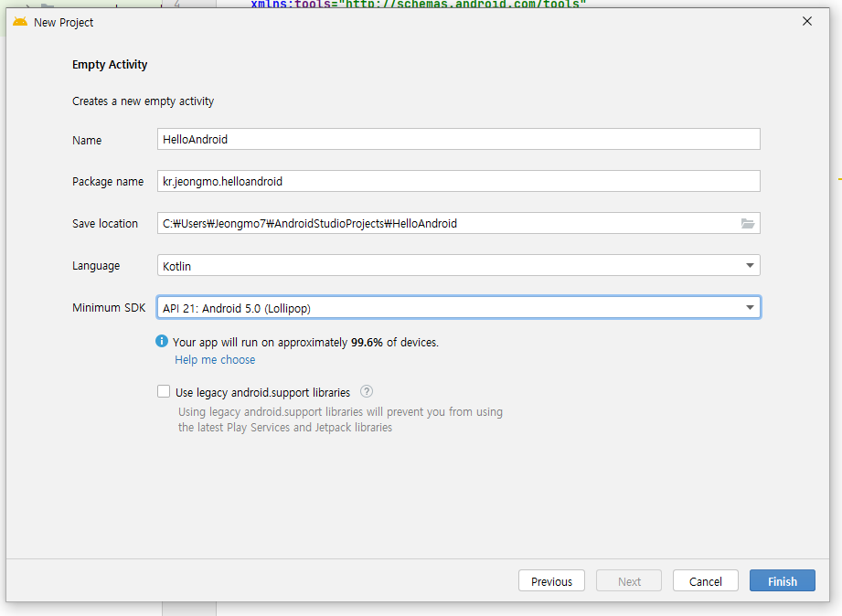Click the Previous button
Viewport: 842px width, 616px height.
click(x=551, y=581)
